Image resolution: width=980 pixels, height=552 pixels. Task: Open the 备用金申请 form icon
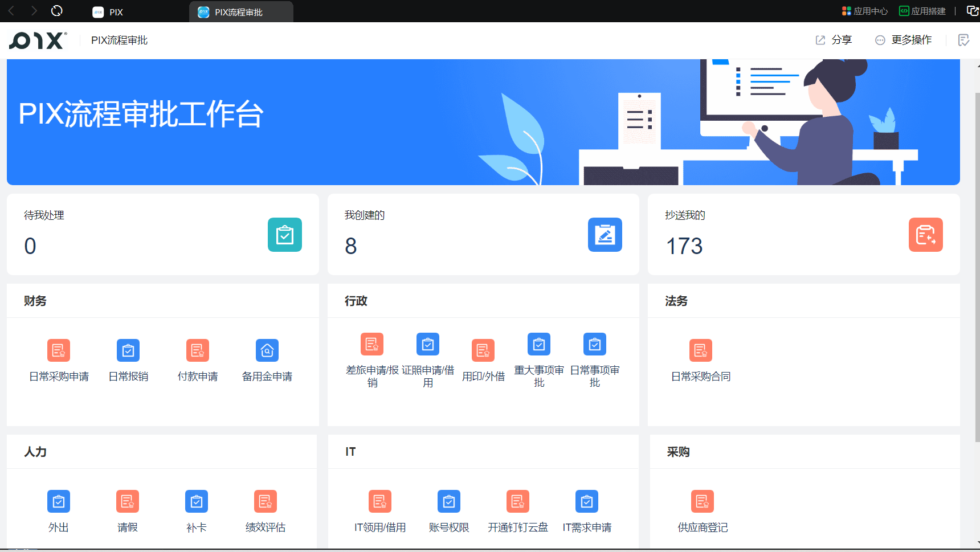[267, 350]
